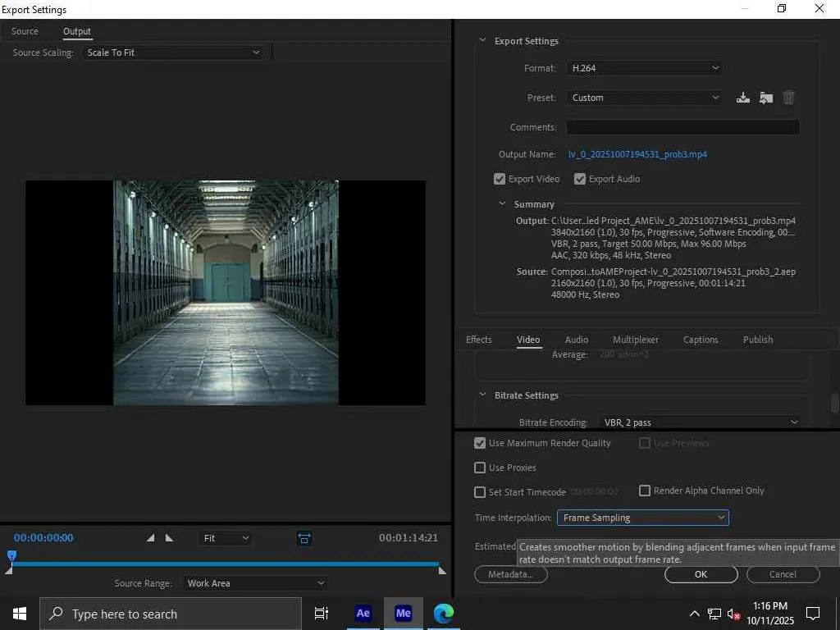Click the output name file link
The height and width of the screenshot is (630, 840).
point(637,154)
